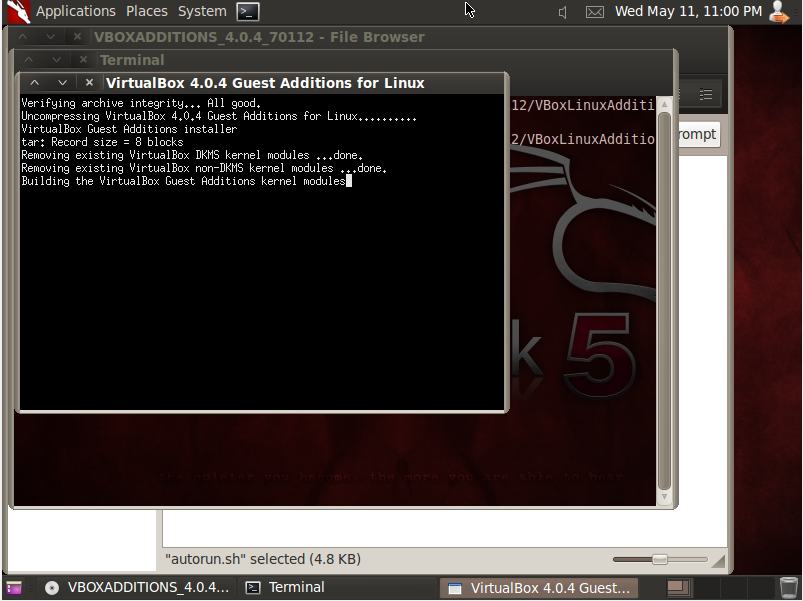
Task: Click the line "VirtualBox Guest Additions installer"
Action: point(129,129)
